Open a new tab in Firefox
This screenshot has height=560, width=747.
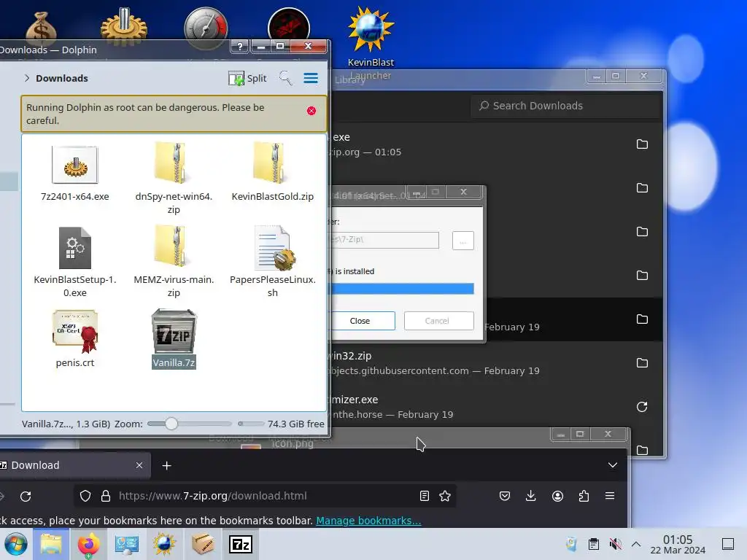click(x=167, y=465)
